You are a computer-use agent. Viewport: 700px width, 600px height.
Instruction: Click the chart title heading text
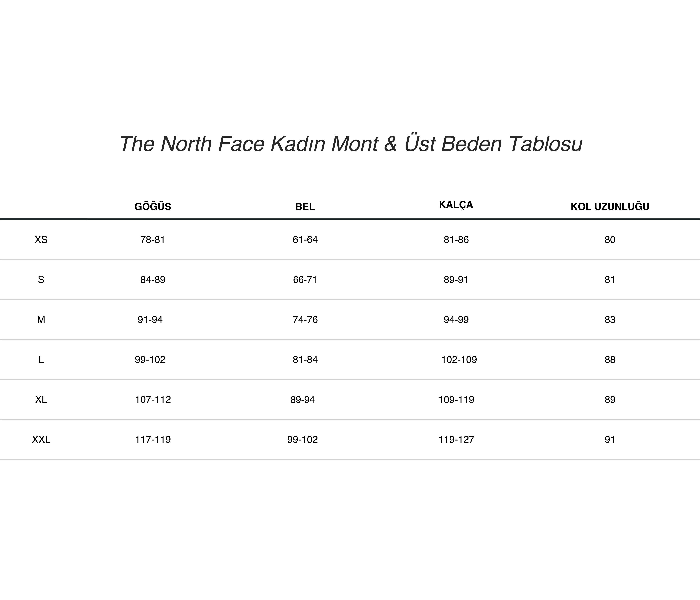tap(351, 144)
